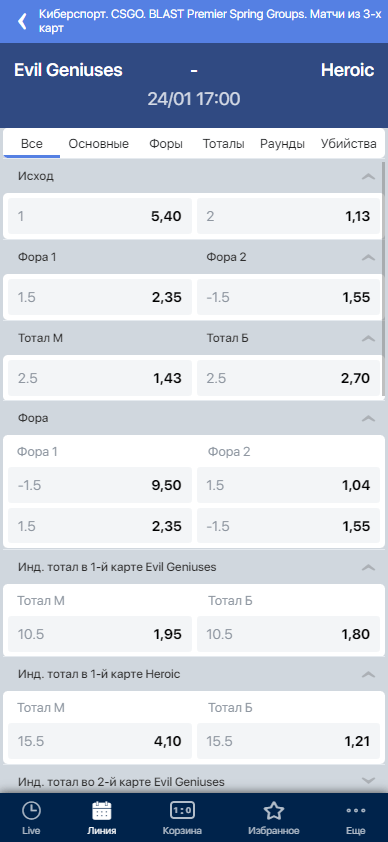The height and width of the screenshot is (842, 388).
Task: Collapse the Фора section chevron
Action: (368, 418)
